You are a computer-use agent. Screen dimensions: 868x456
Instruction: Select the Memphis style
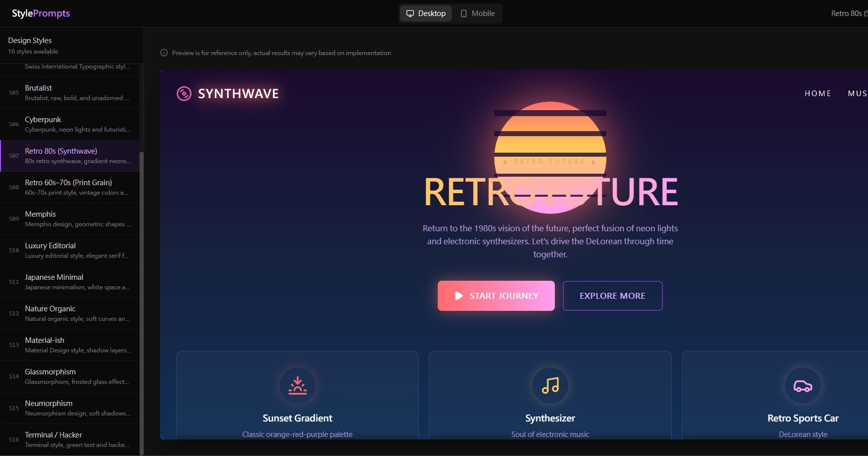(x=70, y=219)
